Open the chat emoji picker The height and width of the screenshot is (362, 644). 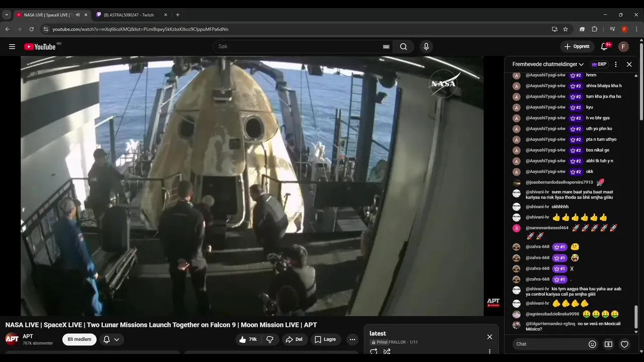[x=592, y=344]
